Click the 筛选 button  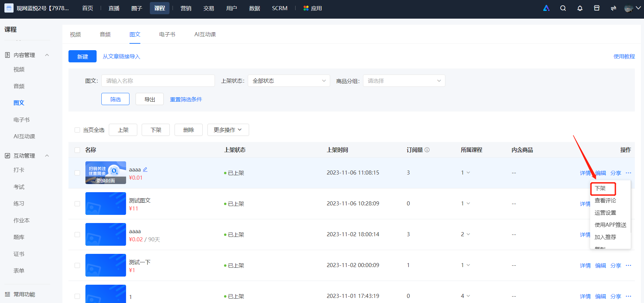tap(115, 99)
